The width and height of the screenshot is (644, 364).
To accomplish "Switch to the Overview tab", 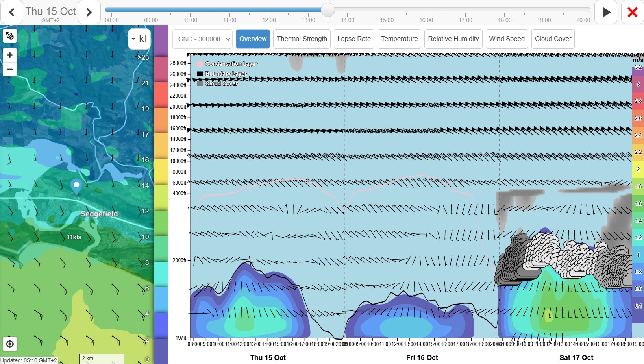I will click(x=253, y=39).
